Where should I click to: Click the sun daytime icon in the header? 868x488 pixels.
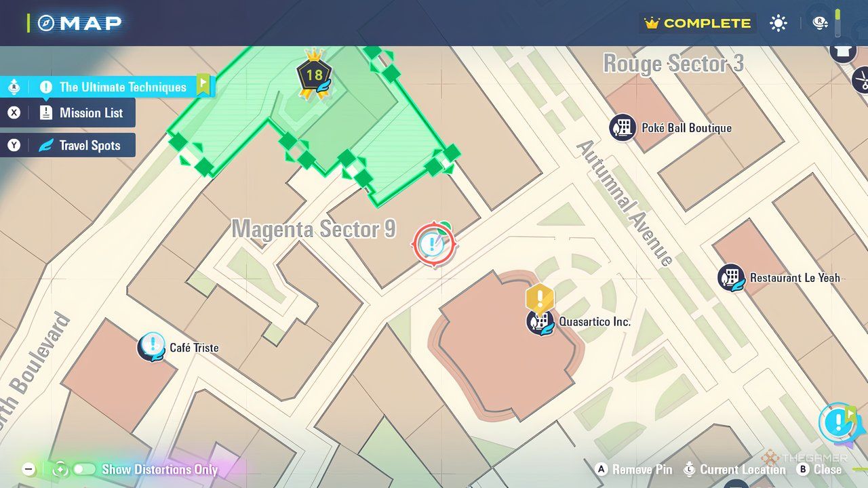[x=778, y=23]
